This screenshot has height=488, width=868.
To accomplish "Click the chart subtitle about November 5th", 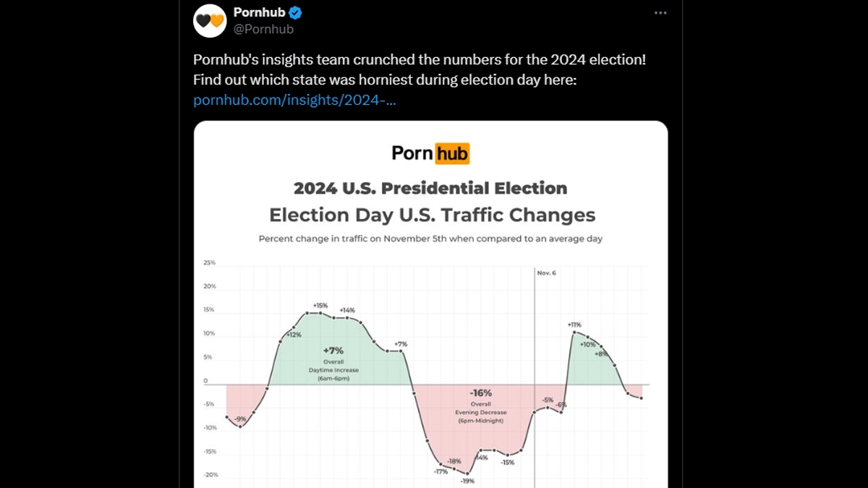I will tap(430, 239).
